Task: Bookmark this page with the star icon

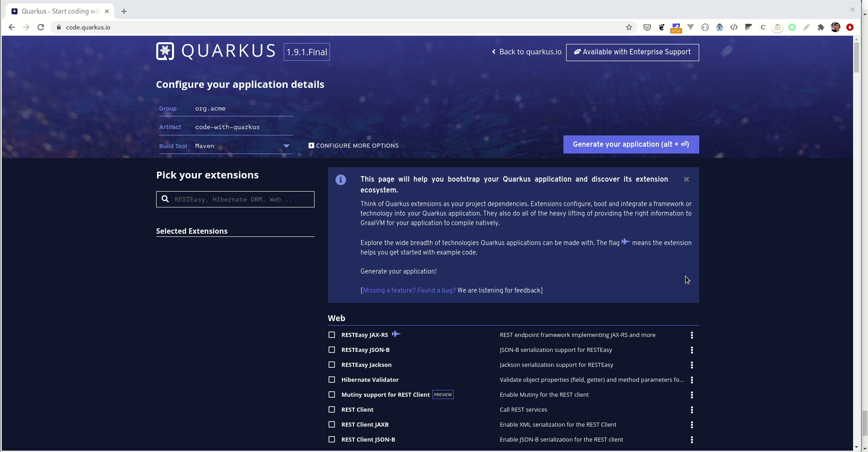Action: [629, 27]
